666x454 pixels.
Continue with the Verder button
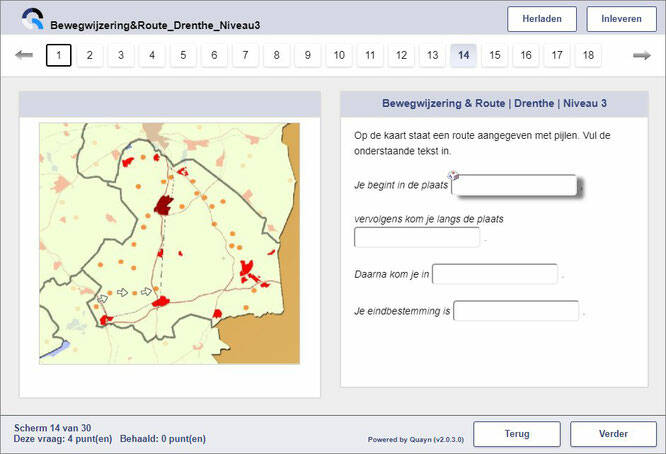(613, 434)
